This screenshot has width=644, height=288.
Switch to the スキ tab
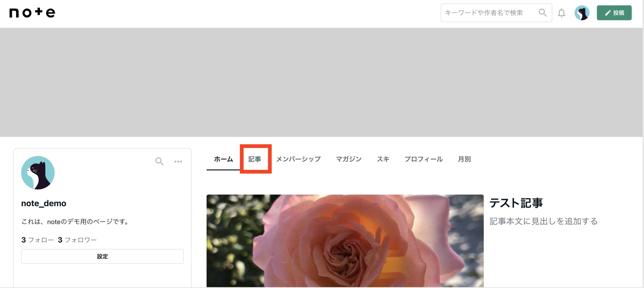coord(383,159)
